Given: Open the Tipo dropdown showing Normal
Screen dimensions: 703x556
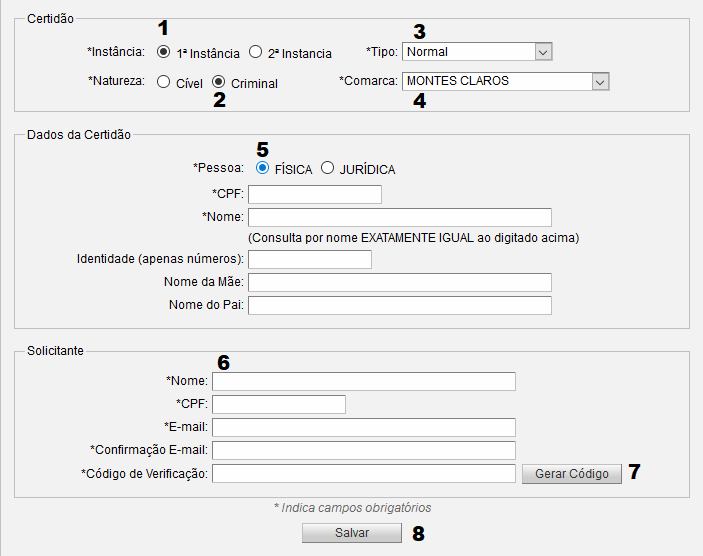Looking at the screenshot, I should click(x=477, y=52).
